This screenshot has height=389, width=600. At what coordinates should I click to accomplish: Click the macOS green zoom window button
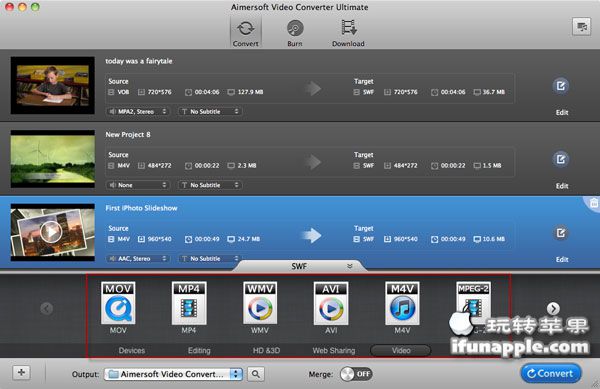35,7
